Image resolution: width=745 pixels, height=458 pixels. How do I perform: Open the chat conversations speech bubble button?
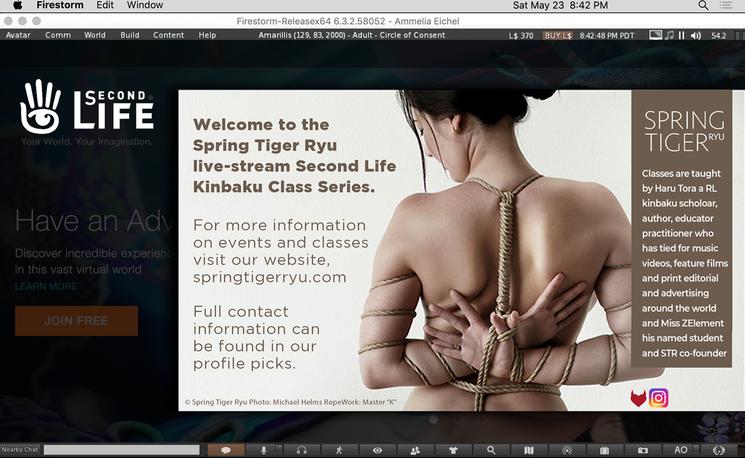[226, 450]
